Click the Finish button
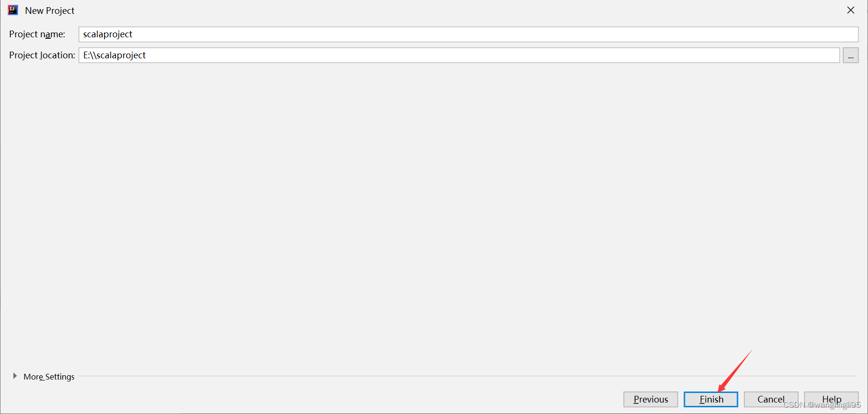The width and height of the screenshot is (868, 414). [x=711, y=399]
